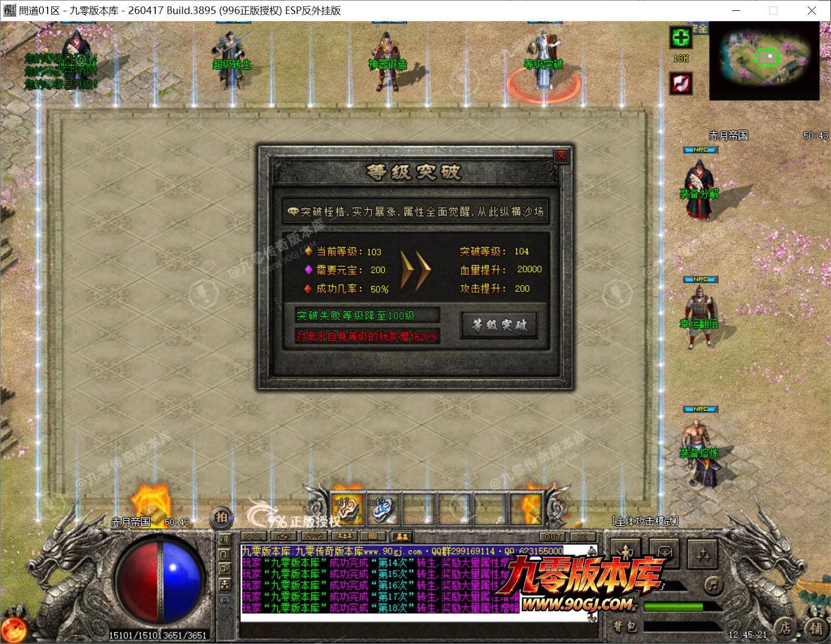
Task: Switch to the group chat channel tab
Action: (x=344, y=537)
